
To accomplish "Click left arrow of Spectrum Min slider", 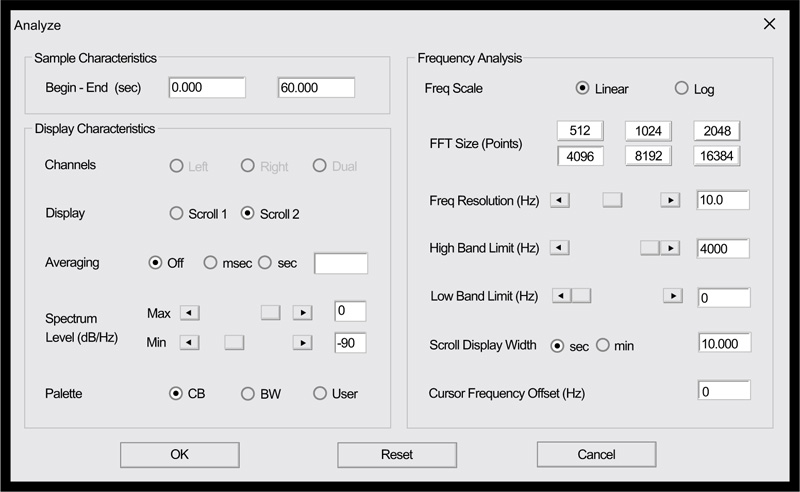I will coord(189,342).
